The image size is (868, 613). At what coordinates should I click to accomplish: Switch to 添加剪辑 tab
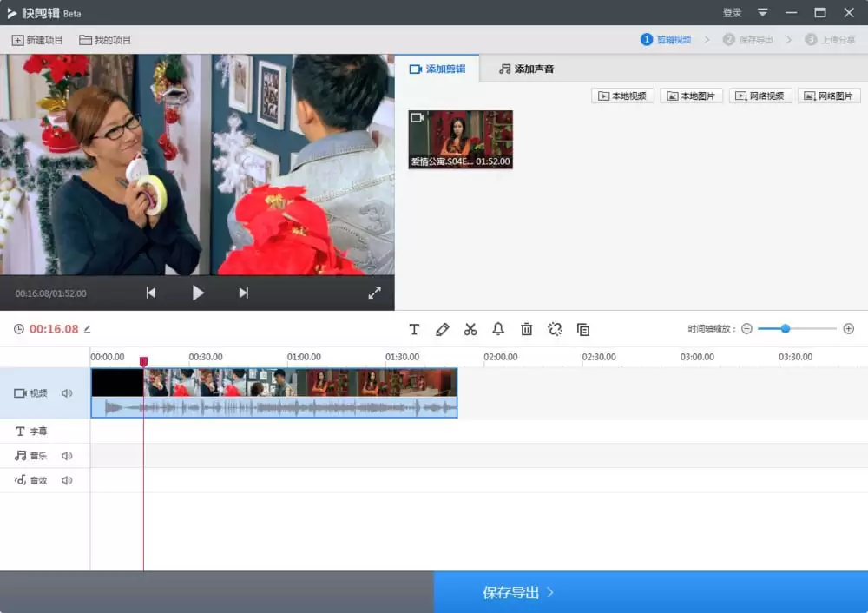(437, 69)
